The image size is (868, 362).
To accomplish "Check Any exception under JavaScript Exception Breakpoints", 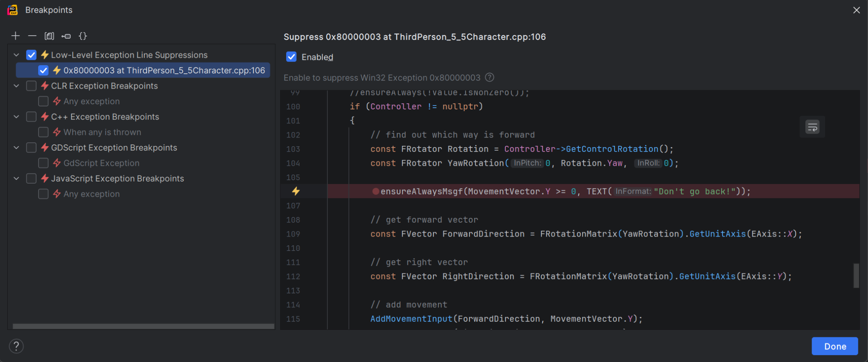I will pyautogui.click(x=43, y=194).
